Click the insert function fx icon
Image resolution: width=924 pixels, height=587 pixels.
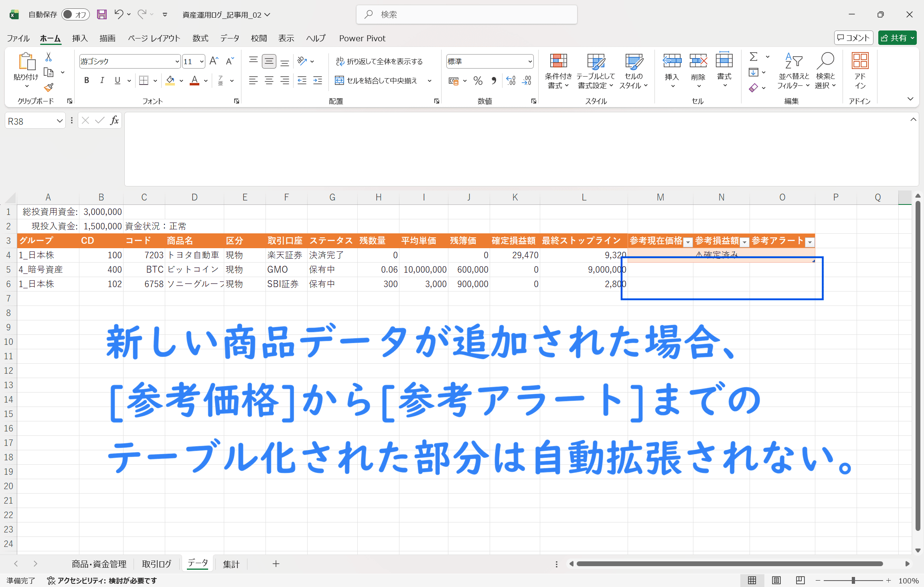coord(114,120)
